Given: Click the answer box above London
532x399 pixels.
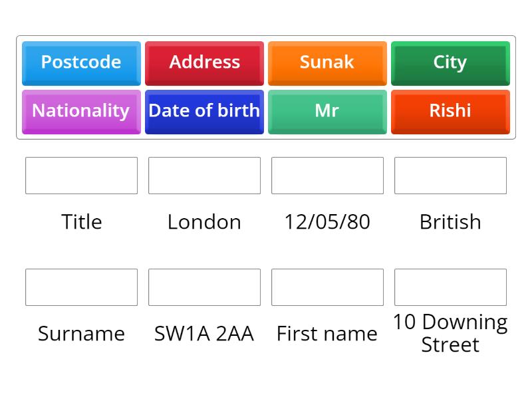Looking at the screenshot, I should point(204,176).
